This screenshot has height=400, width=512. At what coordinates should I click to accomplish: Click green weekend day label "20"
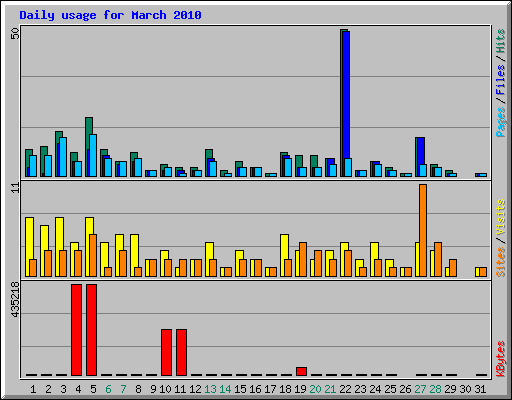pos(315,389)
